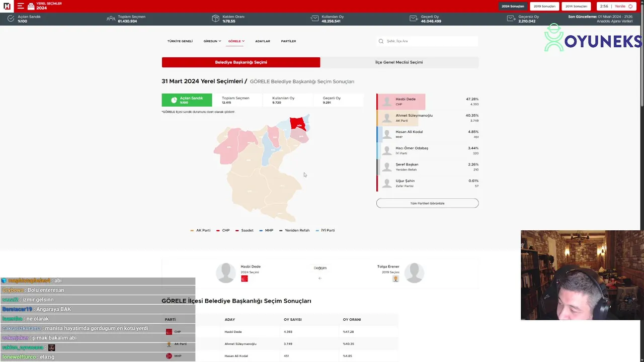
Task: Click the Tüm Partileri Görüntüle button
Action: 427,203
